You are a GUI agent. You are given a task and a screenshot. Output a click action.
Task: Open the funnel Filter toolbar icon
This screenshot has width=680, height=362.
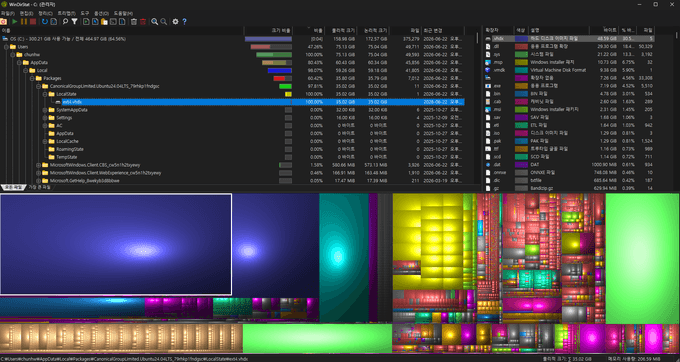75,21
